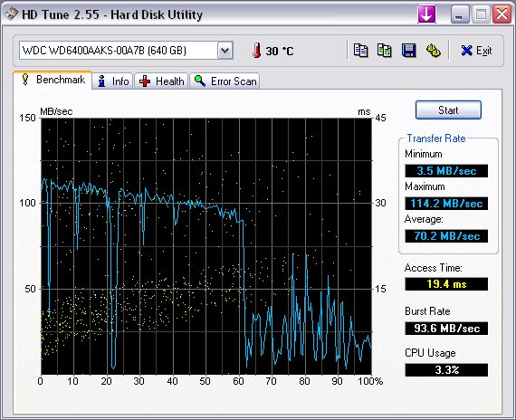Expand the drive selection dropdown arrow
This screenshot has width=516, height=420.
click(225, 51)
